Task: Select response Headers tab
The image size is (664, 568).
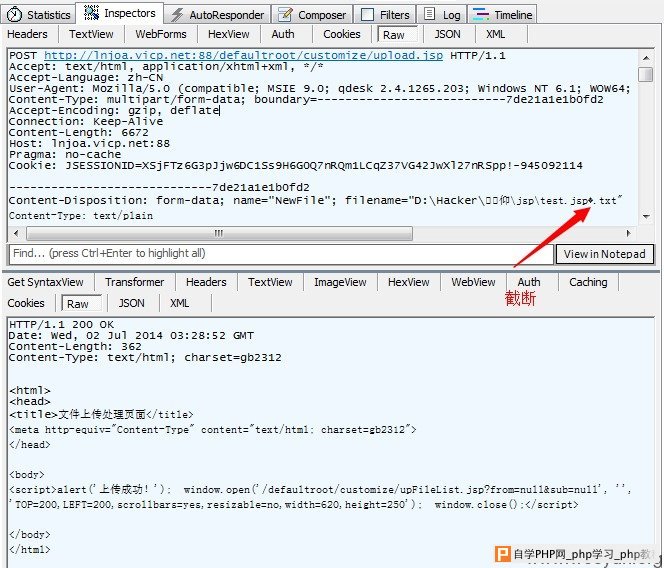Action: [206, 282]
